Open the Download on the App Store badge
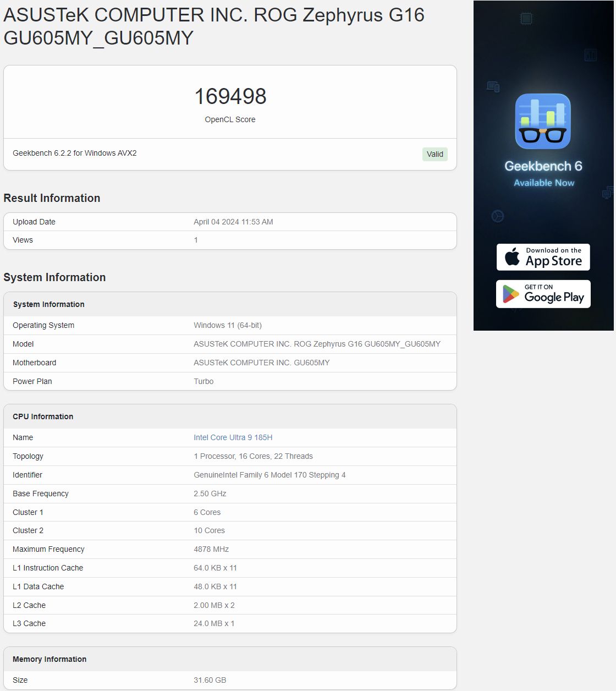 coord(543,257)
